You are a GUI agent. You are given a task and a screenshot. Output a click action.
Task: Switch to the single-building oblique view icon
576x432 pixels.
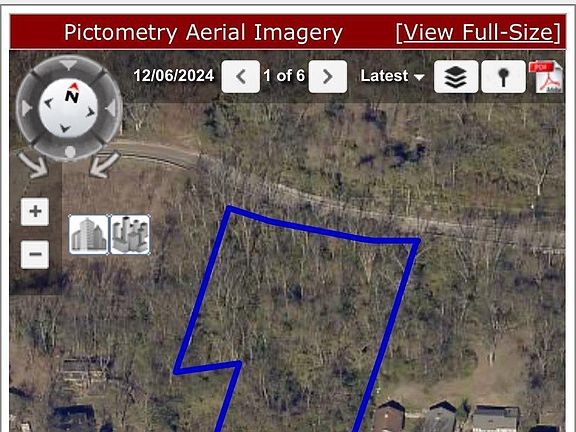pyautogui.click(x=89, y=235)
